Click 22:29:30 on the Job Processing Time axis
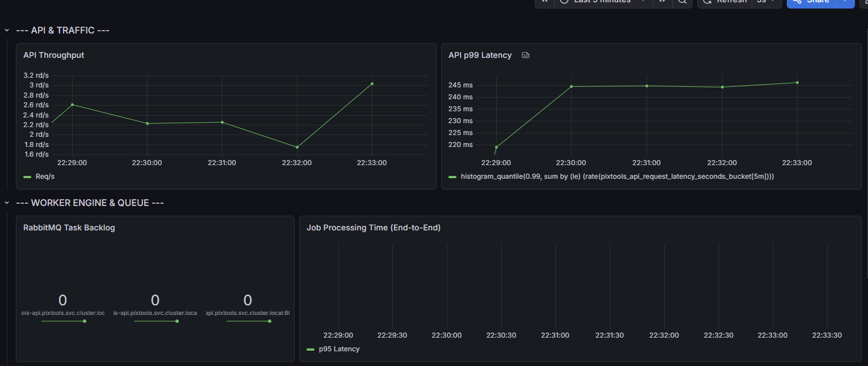The height and width of the screenshot is (366, 868). coord(392,335)
